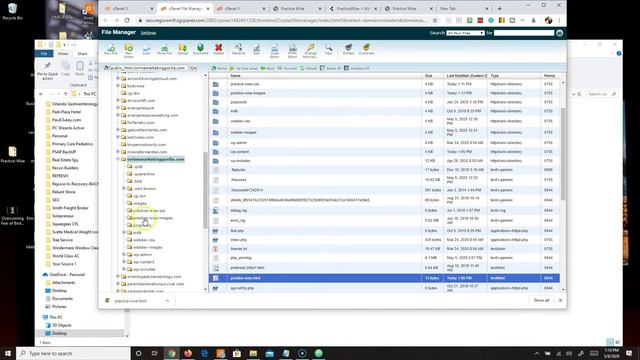This screenshot has width=640, height=360.
Task: Expand the wp-admin folder in tree
Action: pyautogui.click(x=124, y=254)
